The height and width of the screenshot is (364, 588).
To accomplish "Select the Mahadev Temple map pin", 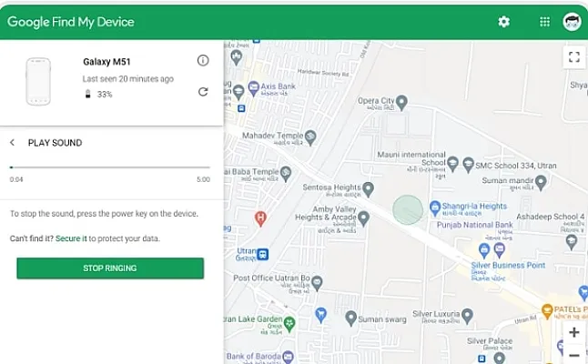I will 310,137.
